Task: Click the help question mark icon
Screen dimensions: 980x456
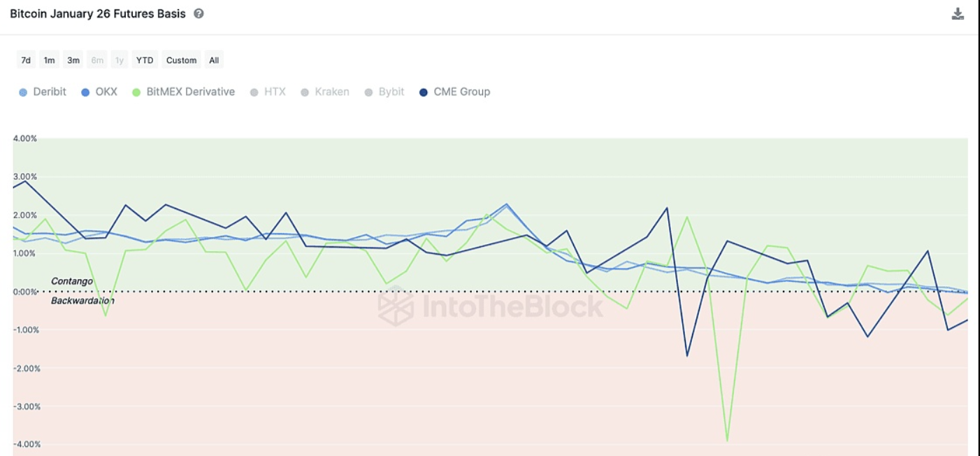Action: pos(199,14)
